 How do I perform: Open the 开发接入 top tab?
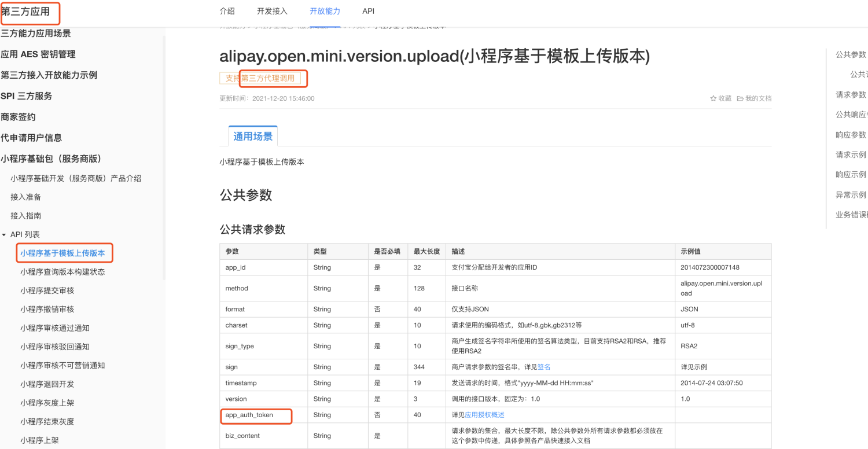pos(272,11)
